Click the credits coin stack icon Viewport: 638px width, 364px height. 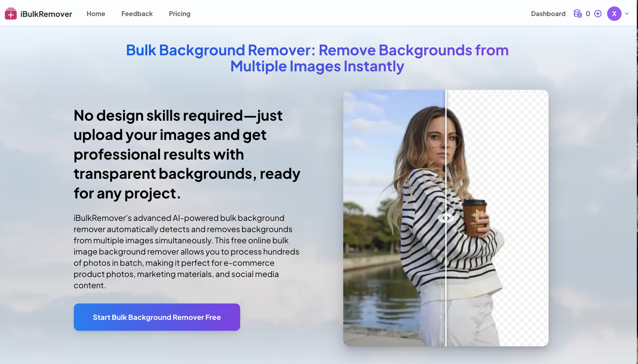pyautogui.click(x=577, y=14)
